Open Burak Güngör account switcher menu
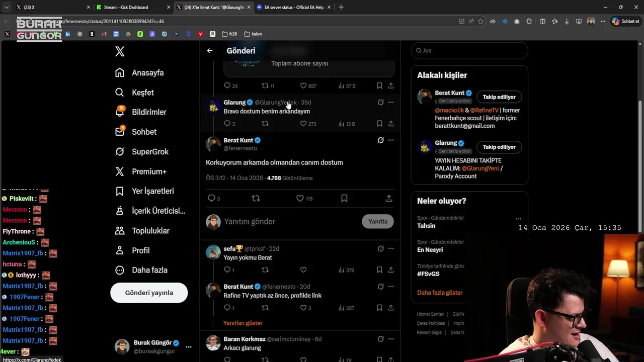Viewport: 644px width, 362px height. tap(188, 347)
